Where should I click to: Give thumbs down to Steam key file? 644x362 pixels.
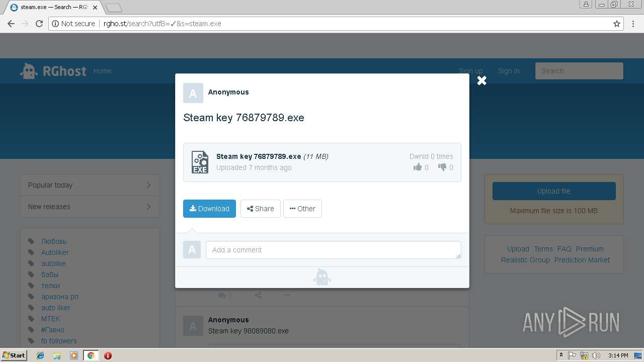(442, 167)
